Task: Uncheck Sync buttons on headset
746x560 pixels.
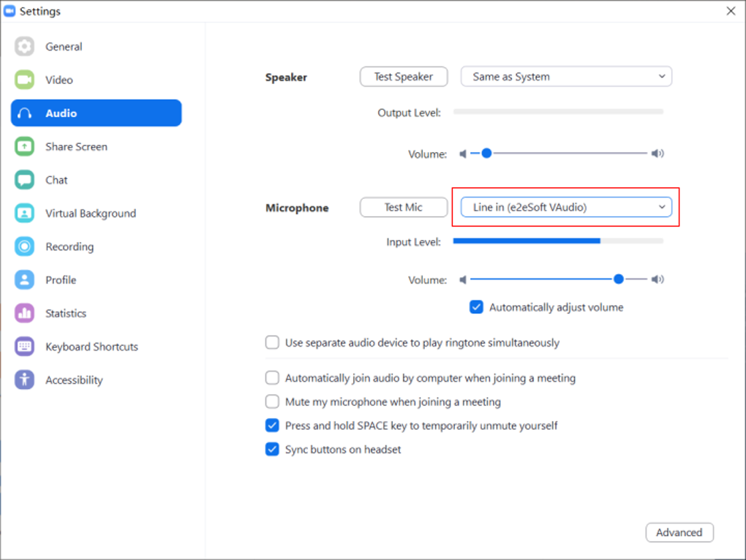Action: pyautogui.click(x=272, y=450)
